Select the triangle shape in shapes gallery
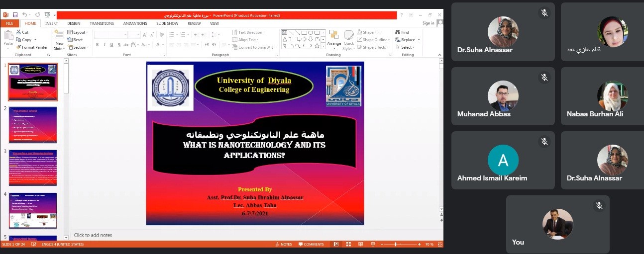This screenshot has height=254, width=644. tap(285, 39)
